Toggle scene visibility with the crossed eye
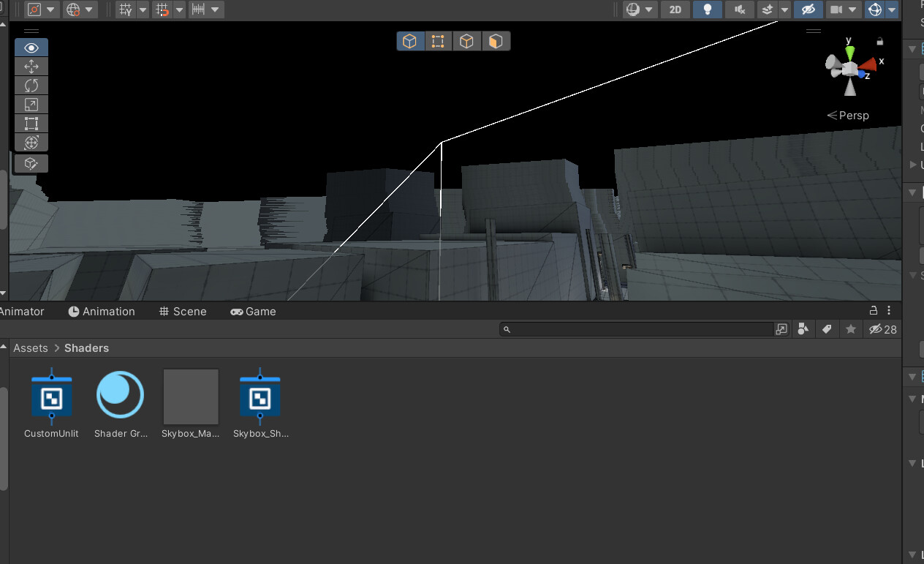This screenshot has height=564, width=924. (807, 10)
